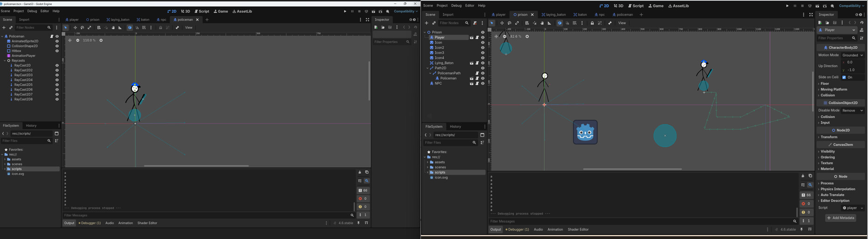Click the lock icon in the prison scene toolbar
Screen dimensions: 868x239
tap(592, 23)
